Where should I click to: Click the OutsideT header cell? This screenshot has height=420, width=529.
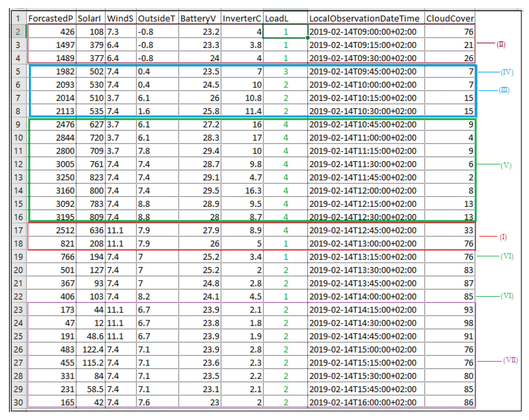tap(157, 19)
